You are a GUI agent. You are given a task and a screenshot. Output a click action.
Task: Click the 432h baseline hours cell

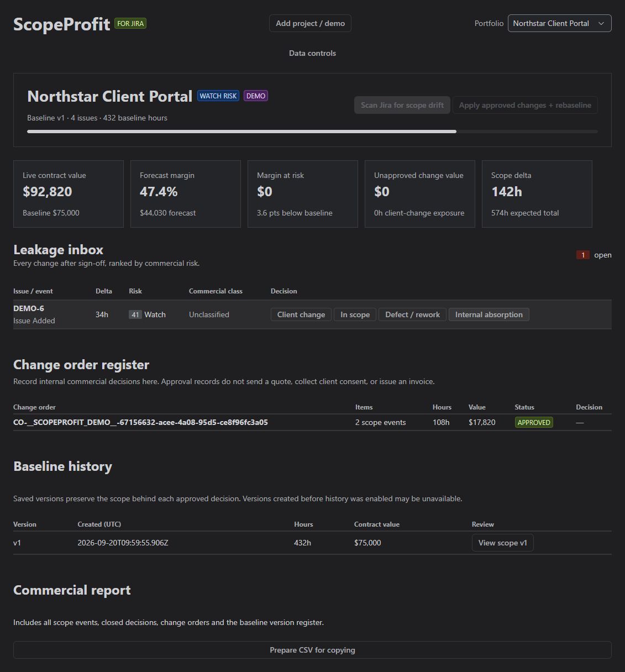point(302,543)
